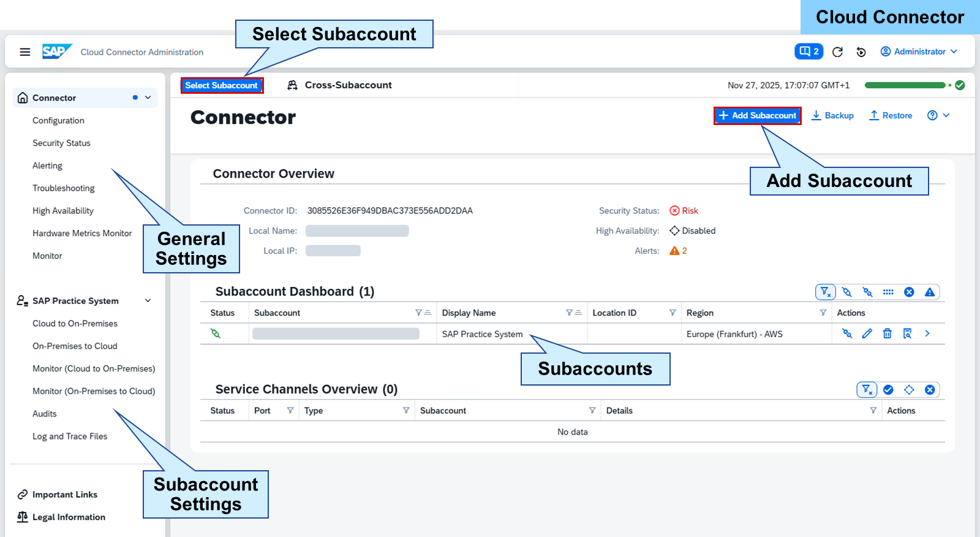Clear filters in the Subaccount Dashboard toolbar
This screenshot has height=537, width=980.
click(826, 292)
